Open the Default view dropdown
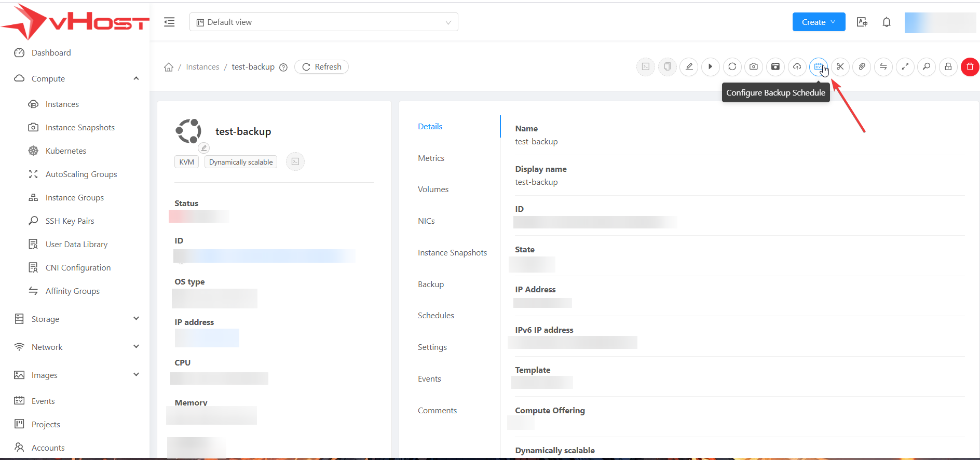980x460 pixels. point(323,22)
